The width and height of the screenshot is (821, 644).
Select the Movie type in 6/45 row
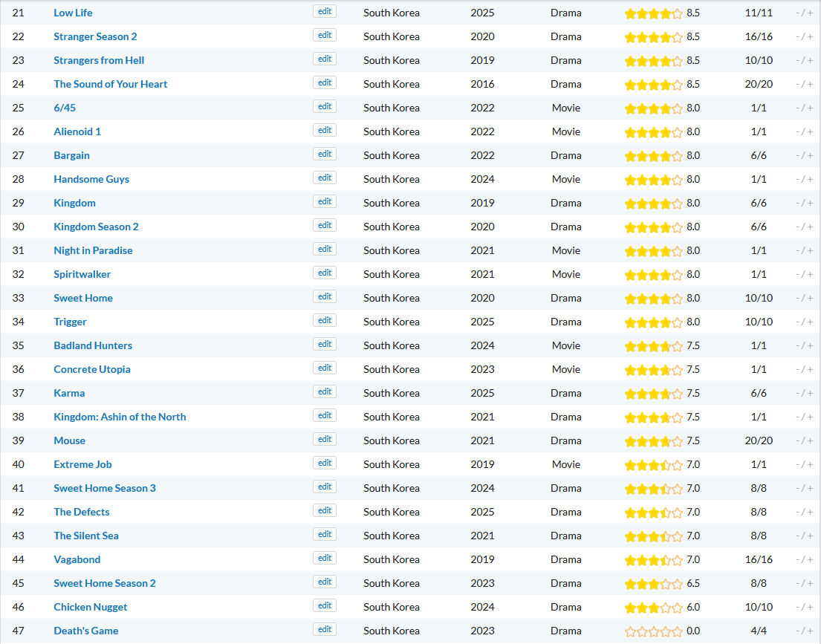[x=566, y=108]
